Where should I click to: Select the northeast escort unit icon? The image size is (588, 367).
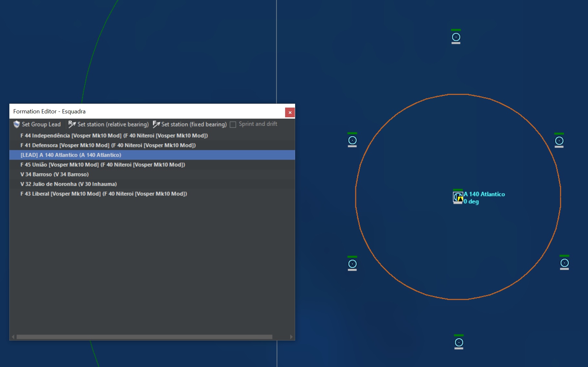click(x=559, y=141)
